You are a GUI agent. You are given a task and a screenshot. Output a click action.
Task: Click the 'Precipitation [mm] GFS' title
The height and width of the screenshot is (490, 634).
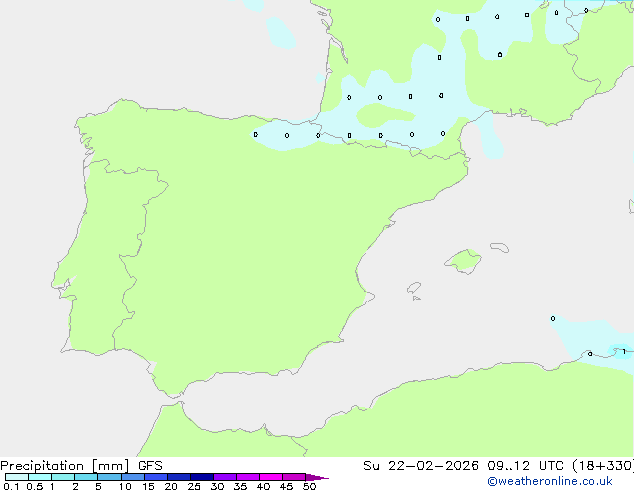click(x=81, y=466)
